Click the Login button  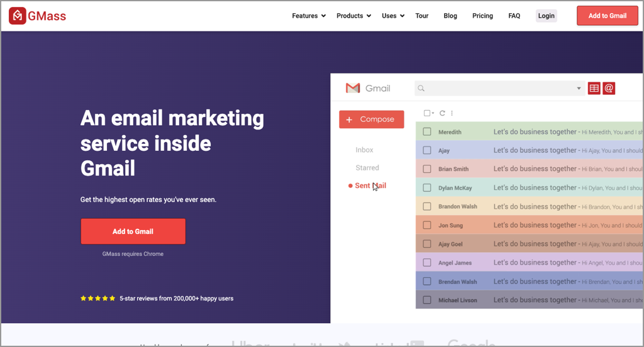tap(547, 16)
